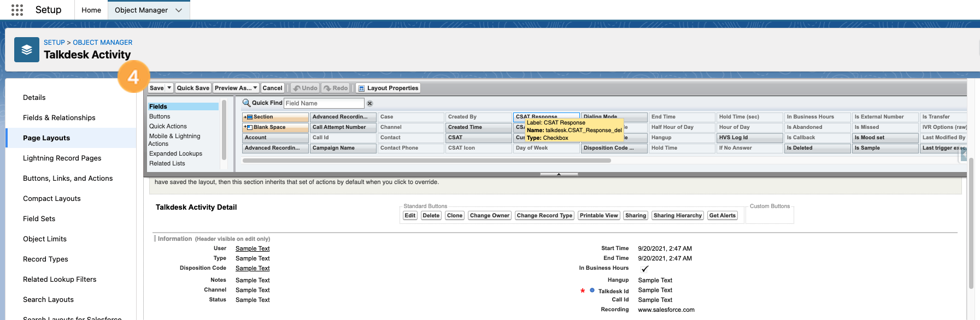980x320 pixels.
Task: Open the Home tab
Action: 91,10
